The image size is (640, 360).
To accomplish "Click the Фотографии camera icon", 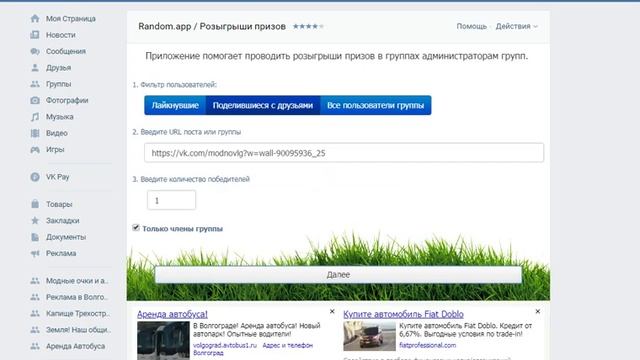I will [x=35, y=100].
